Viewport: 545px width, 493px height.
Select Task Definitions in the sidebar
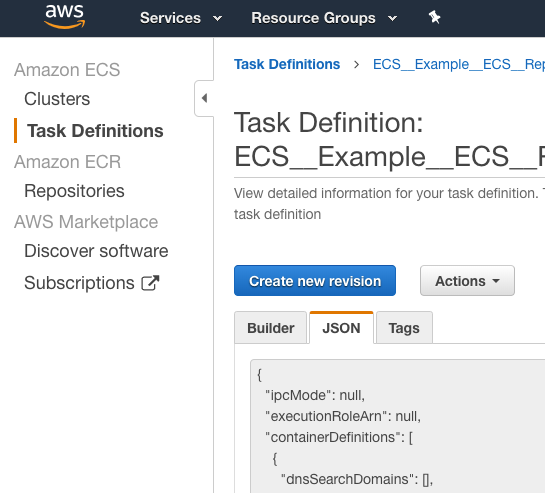[x=95, y=131]
